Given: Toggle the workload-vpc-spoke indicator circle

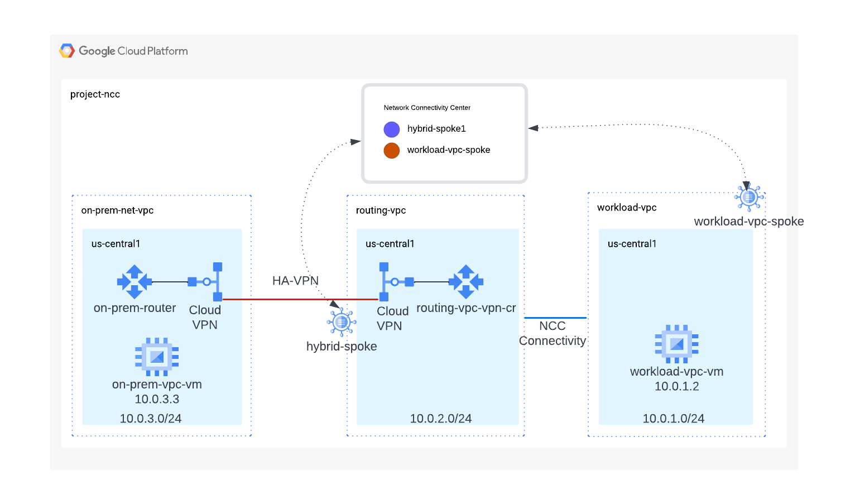Looking at the screenshot, I should click(x=392, y=150).
